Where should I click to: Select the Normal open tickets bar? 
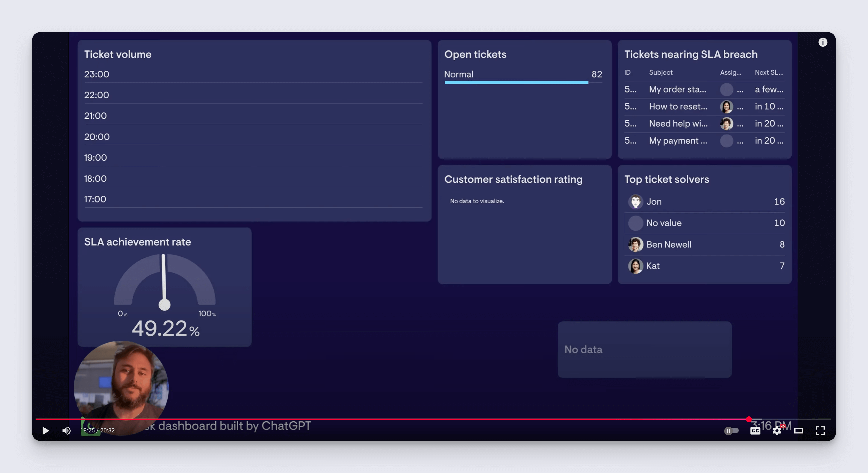tap(516, 82)
